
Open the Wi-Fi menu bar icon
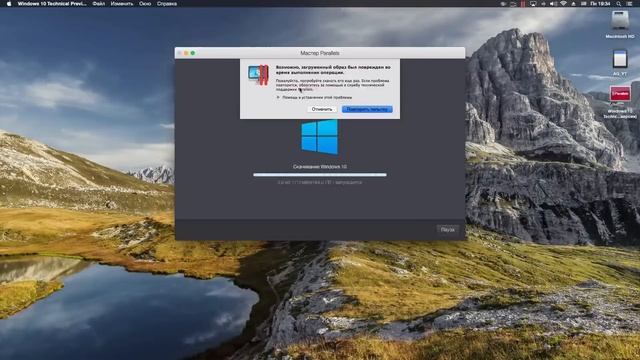pyautogui.click(x=563, y=4)
